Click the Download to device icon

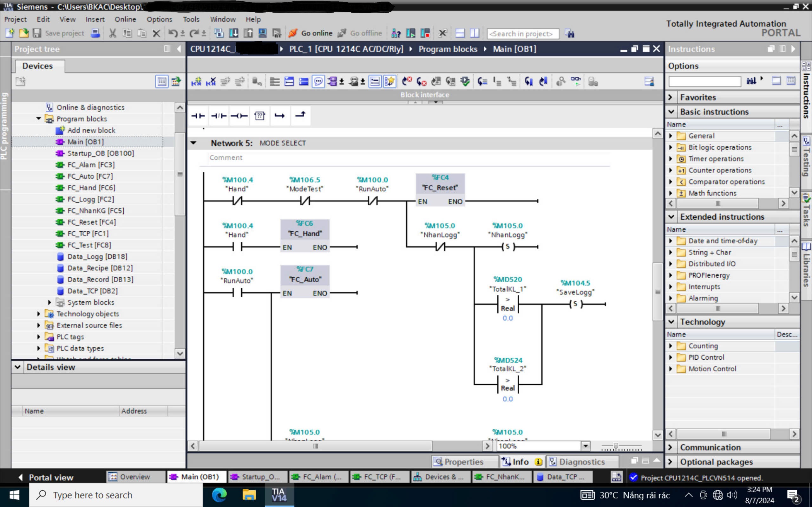233,33
